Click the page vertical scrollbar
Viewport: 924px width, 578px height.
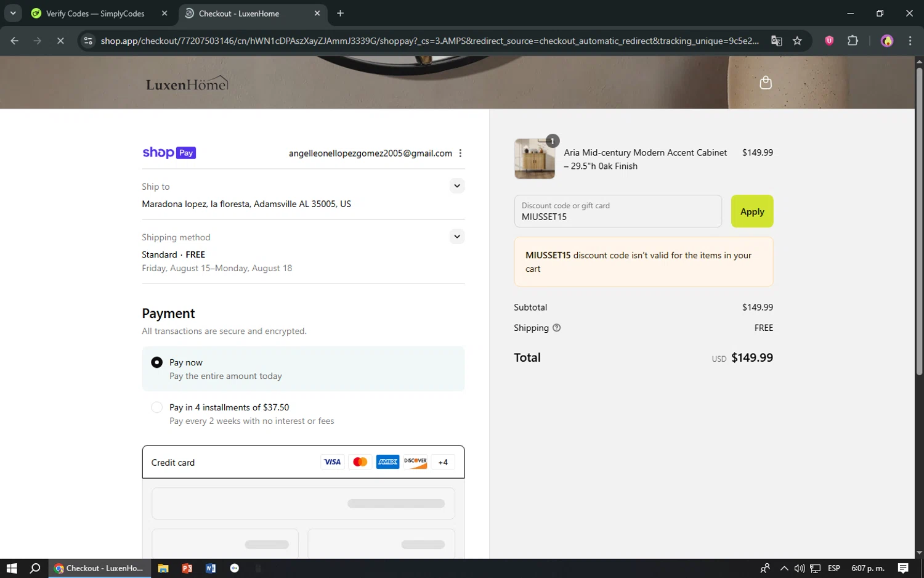pos(919,222)
